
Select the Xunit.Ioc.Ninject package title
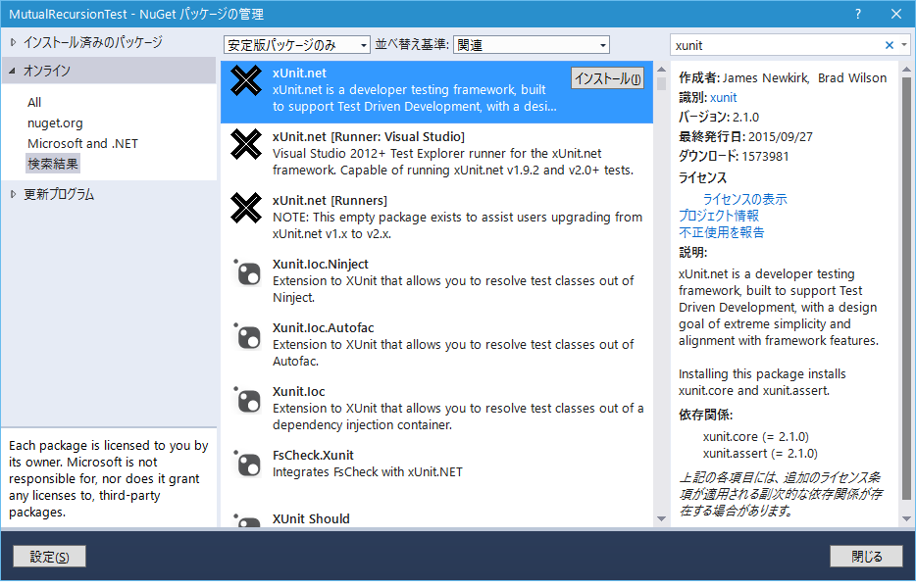[321, 264]
